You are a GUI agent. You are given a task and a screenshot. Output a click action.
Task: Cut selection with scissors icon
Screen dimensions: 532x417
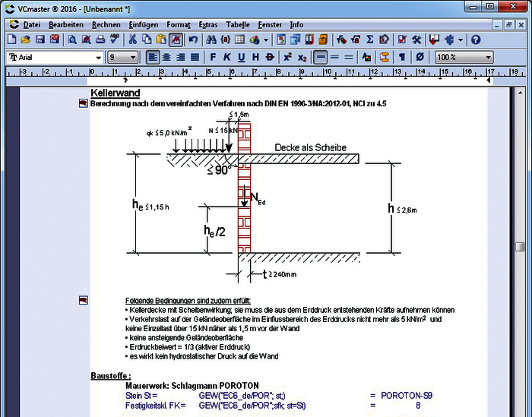tap(132, 39)
